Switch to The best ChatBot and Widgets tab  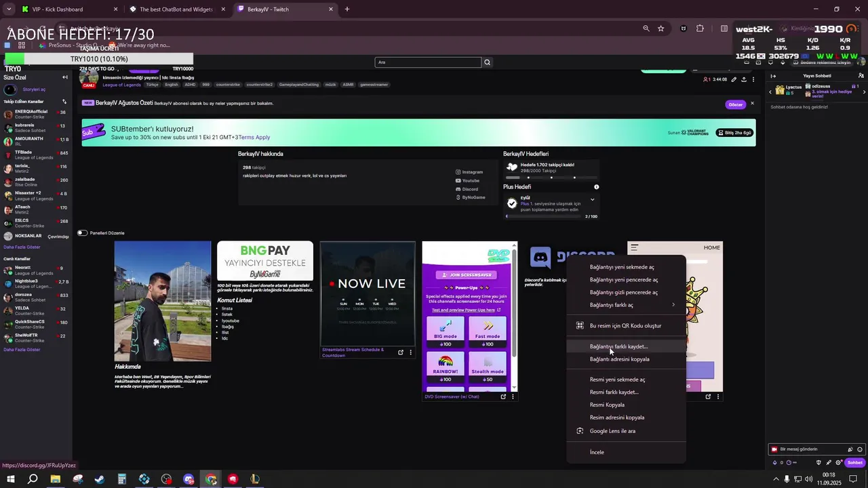tap(176, 9)
